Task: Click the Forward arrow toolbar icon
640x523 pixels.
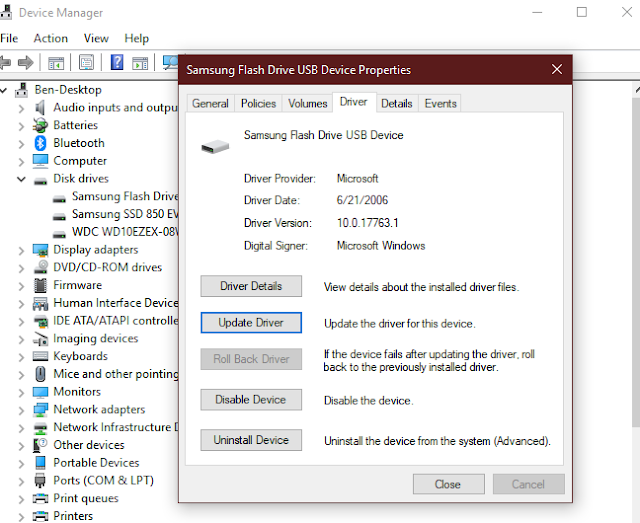Action: point(26,62)
